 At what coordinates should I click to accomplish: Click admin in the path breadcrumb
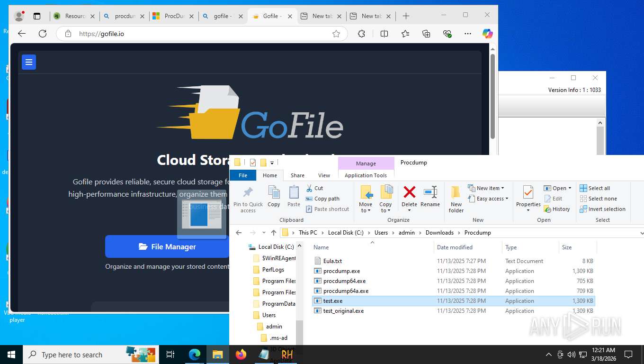(406, 233)
